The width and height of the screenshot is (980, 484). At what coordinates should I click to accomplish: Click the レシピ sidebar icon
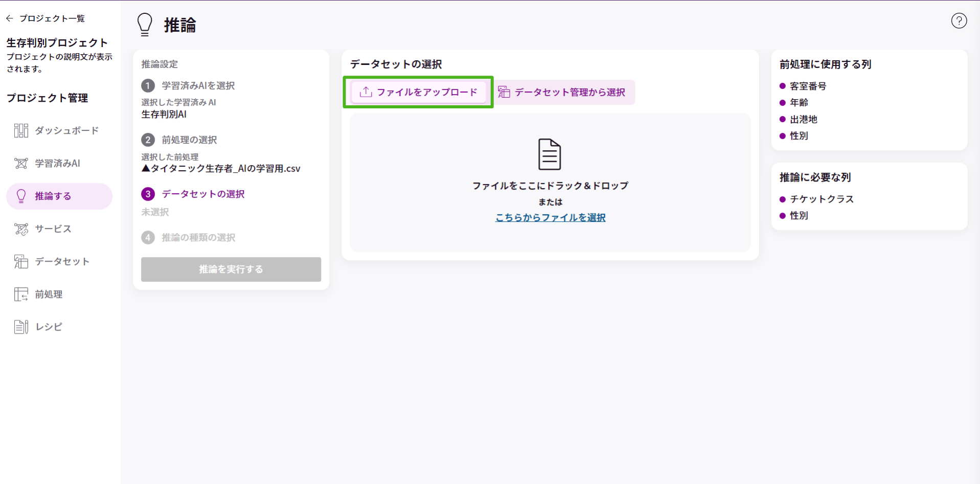(x=21, y=327)
